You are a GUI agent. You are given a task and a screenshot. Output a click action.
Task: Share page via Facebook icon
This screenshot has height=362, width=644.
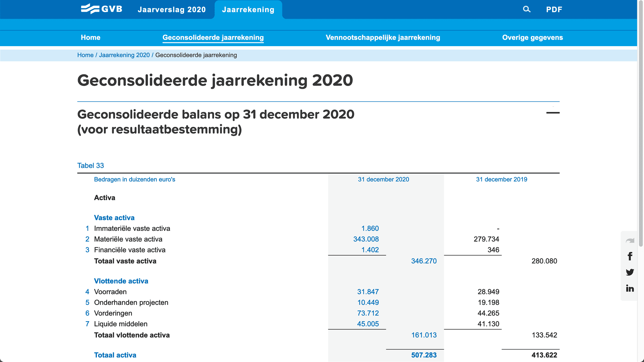point(630,256)
